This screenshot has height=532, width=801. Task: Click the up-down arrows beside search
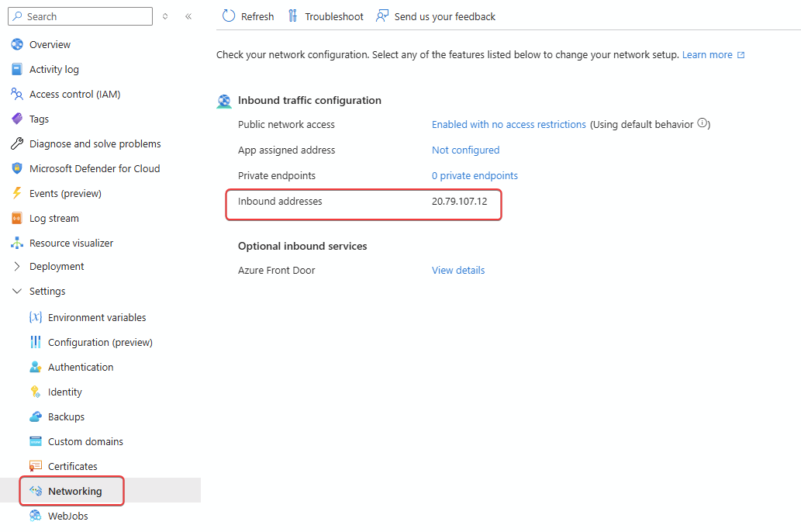pyautogui.click(x=165, y=16)
